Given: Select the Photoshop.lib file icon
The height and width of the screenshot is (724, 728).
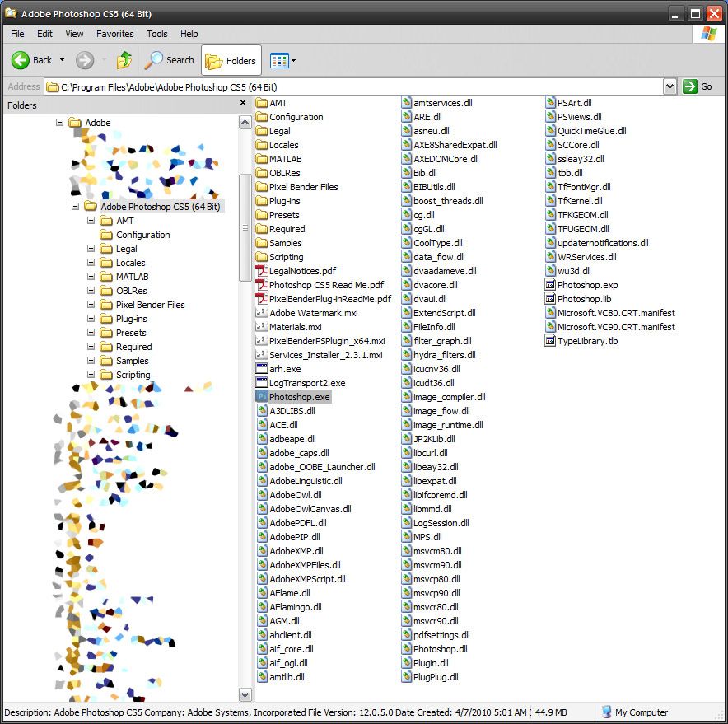Looking at the screenshot, I should [x=550, y=299].
